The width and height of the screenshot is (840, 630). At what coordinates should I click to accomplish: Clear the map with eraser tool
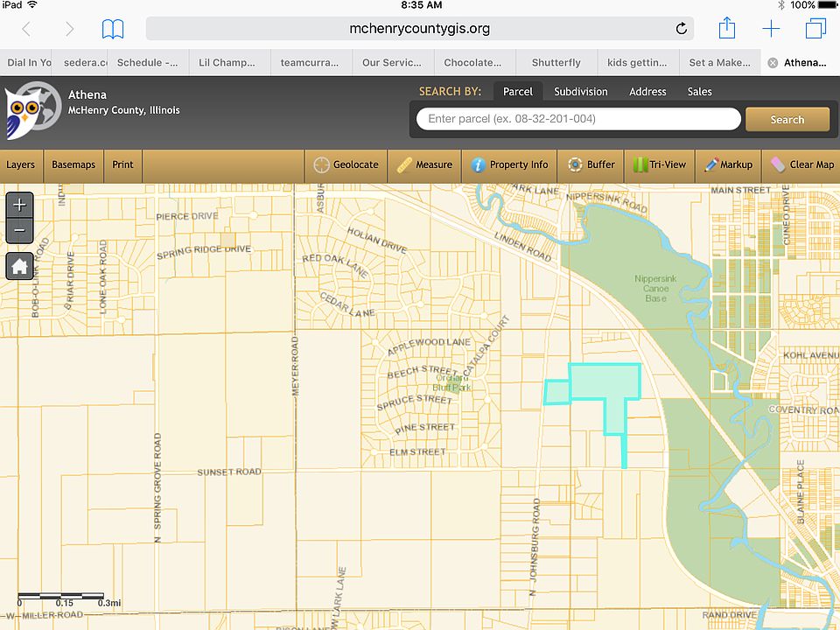[801, 164]
